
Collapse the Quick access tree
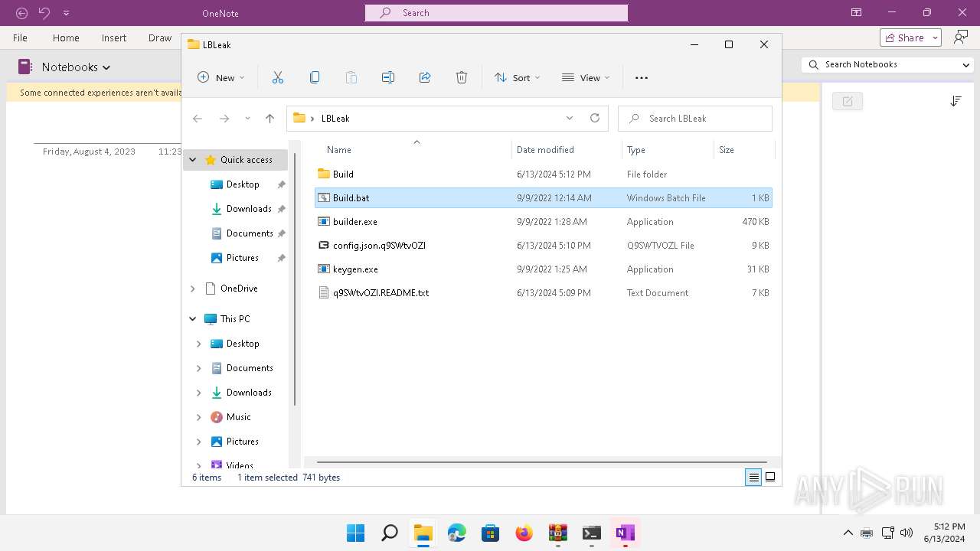[x=193, y=160]
